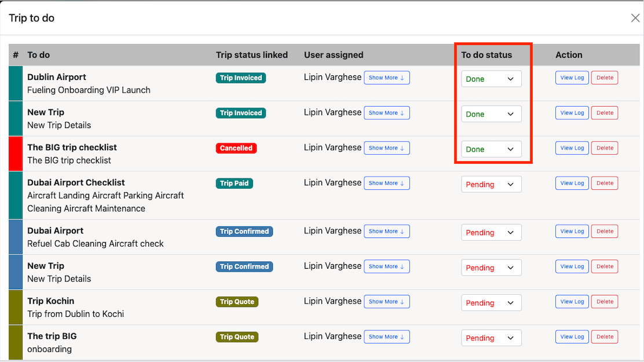Image resolution: width=644 pixels, height=362 pixels.
Task: Click Show More for Trip Kochin row
Action: point(386,302)
